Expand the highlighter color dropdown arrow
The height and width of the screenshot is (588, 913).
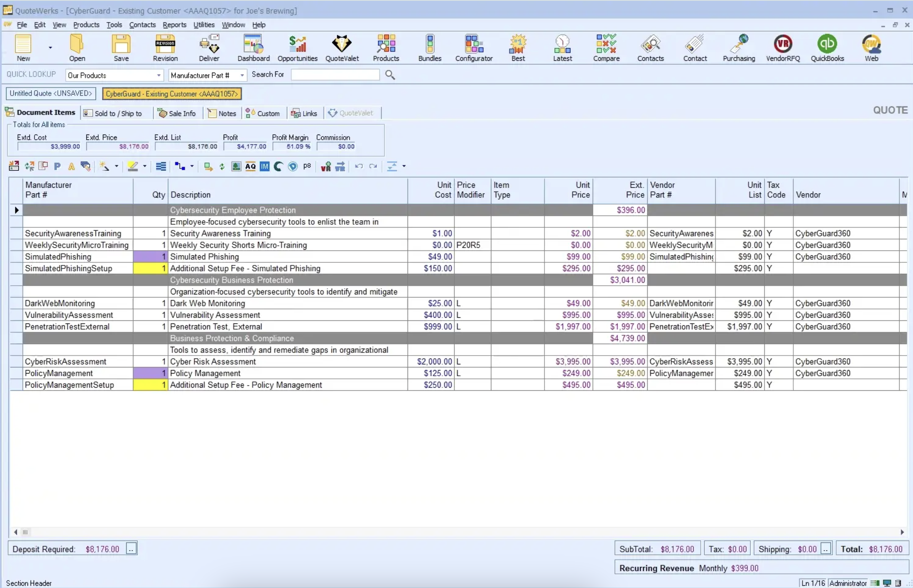145,166
